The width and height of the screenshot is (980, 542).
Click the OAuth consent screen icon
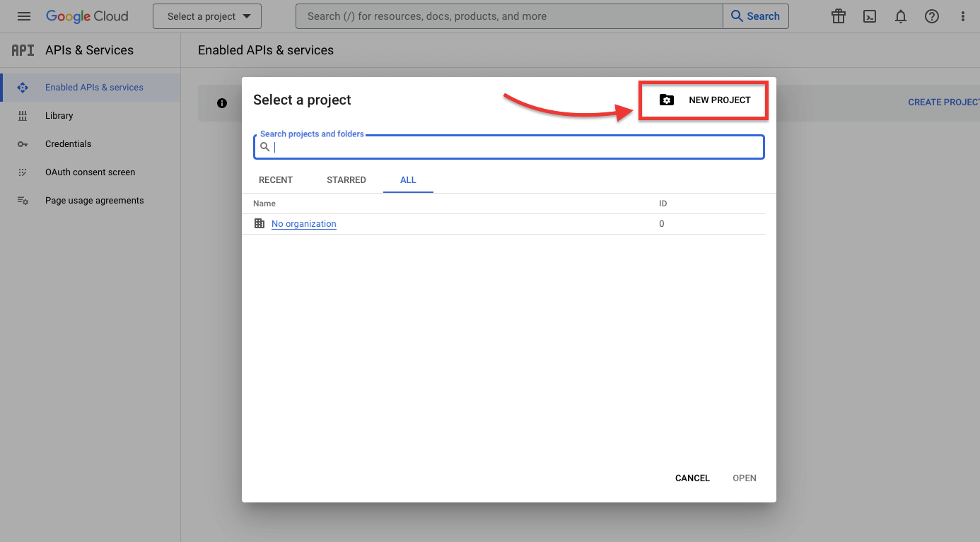click(23, 172)
